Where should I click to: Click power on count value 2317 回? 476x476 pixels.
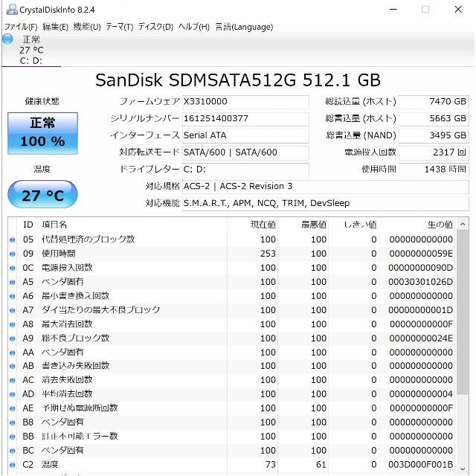point(434,152)
